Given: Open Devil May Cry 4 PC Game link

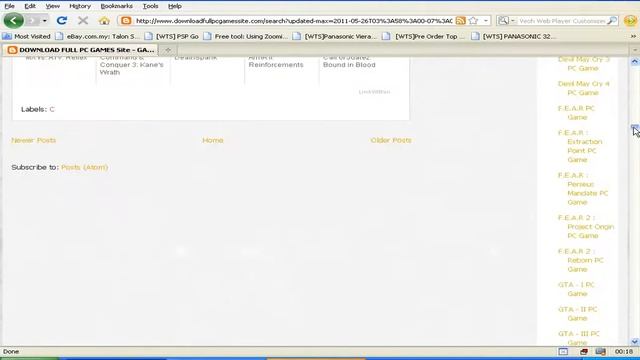Looking at the screenshot, I should pos(583,88).
